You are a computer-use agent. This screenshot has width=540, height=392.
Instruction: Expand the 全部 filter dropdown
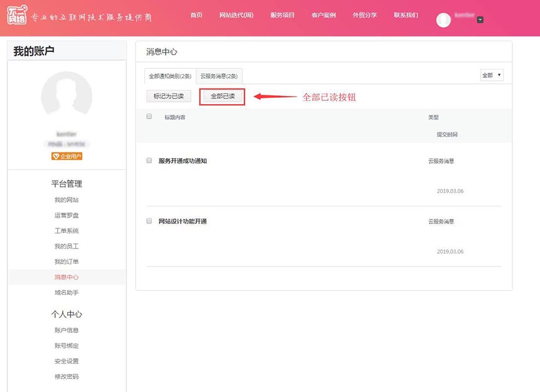492,75
